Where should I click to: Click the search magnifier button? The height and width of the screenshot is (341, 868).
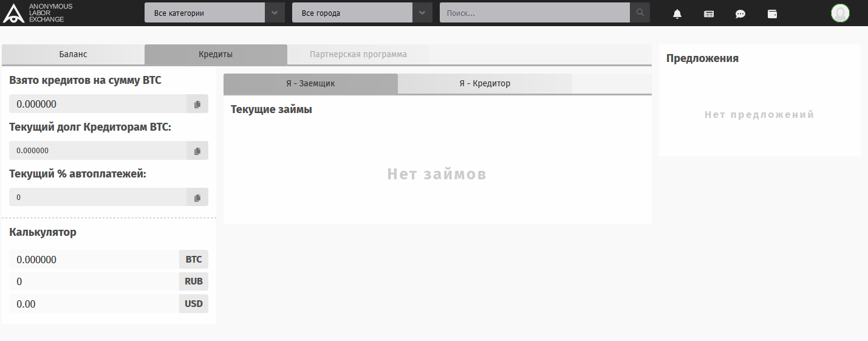[x=640, y=13]
